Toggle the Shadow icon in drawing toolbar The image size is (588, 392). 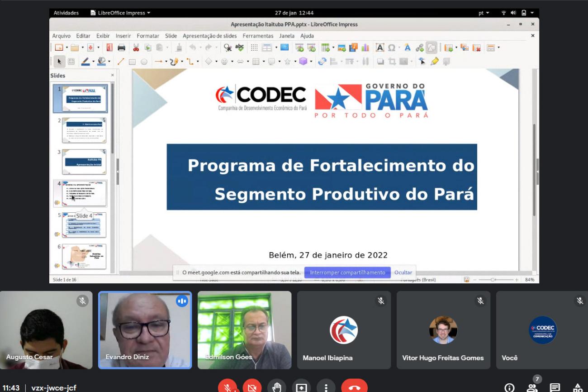[x=380, y=61]
